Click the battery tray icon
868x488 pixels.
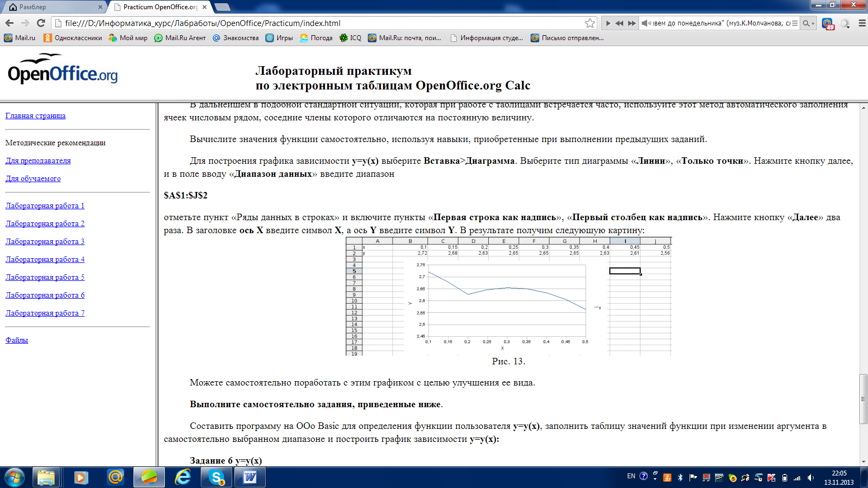pyautogui.click(x=784, y=478)
